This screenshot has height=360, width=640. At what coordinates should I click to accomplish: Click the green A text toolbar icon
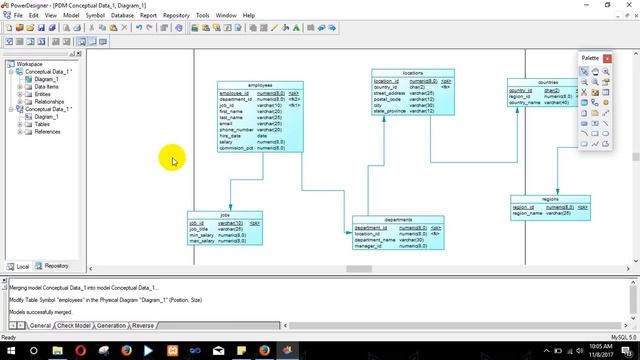coord(296,28)
